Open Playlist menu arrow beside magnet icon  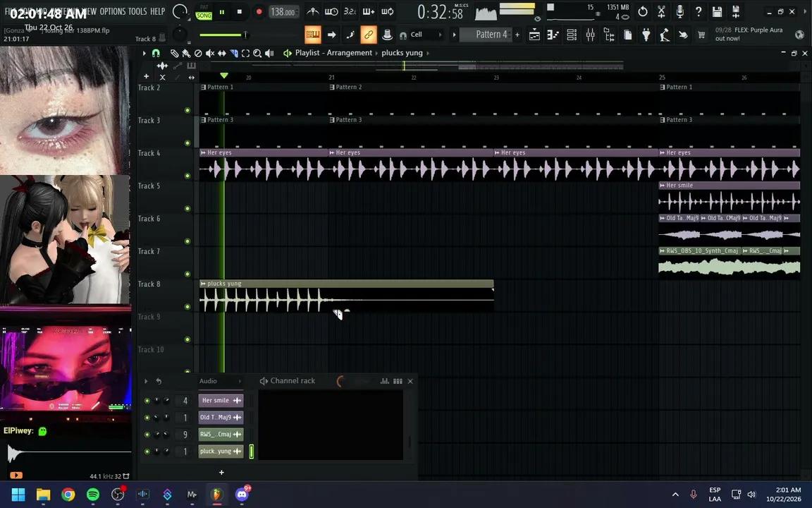point(144,53)
